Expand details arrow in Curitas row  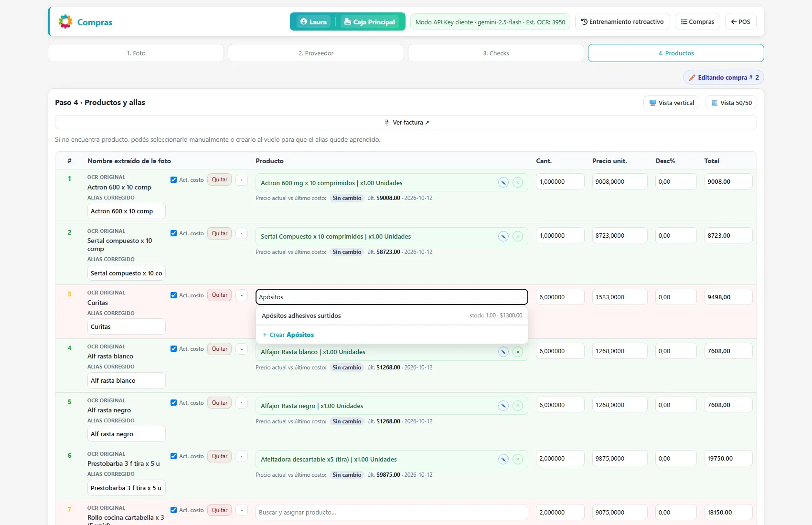click(x=242, y=295)
